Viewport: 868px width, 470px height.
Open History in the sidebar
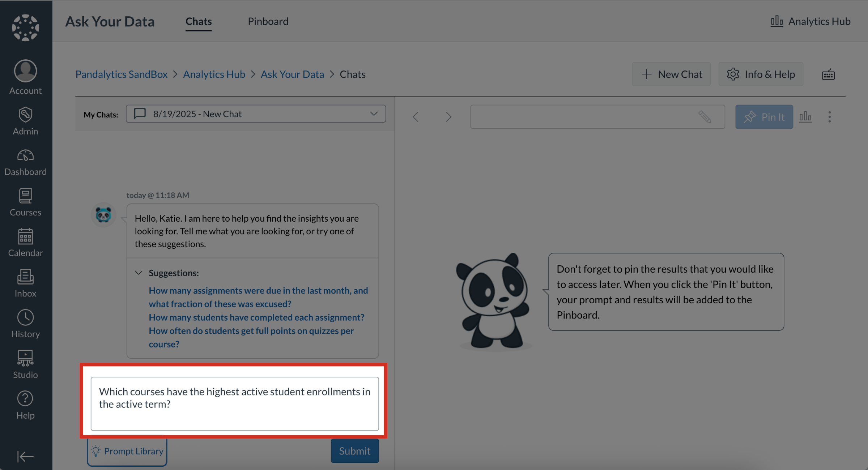(x=25, y=324)
